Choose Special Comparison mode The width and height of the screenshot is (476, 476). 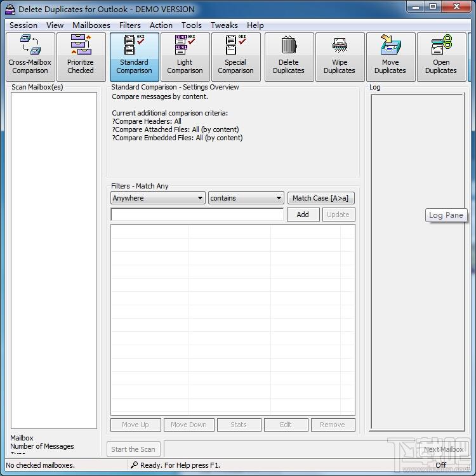pos(235,57)
